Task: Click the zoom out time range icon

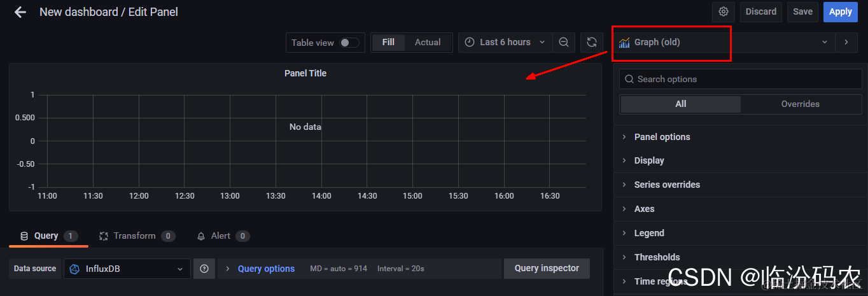Action: coord(564,42)
